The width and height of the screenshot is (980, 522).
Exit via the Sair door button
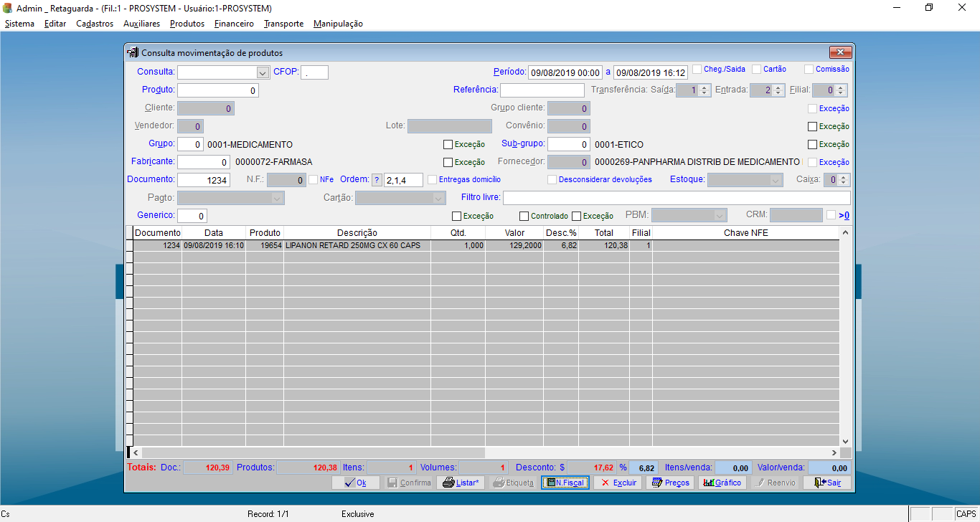826,483
